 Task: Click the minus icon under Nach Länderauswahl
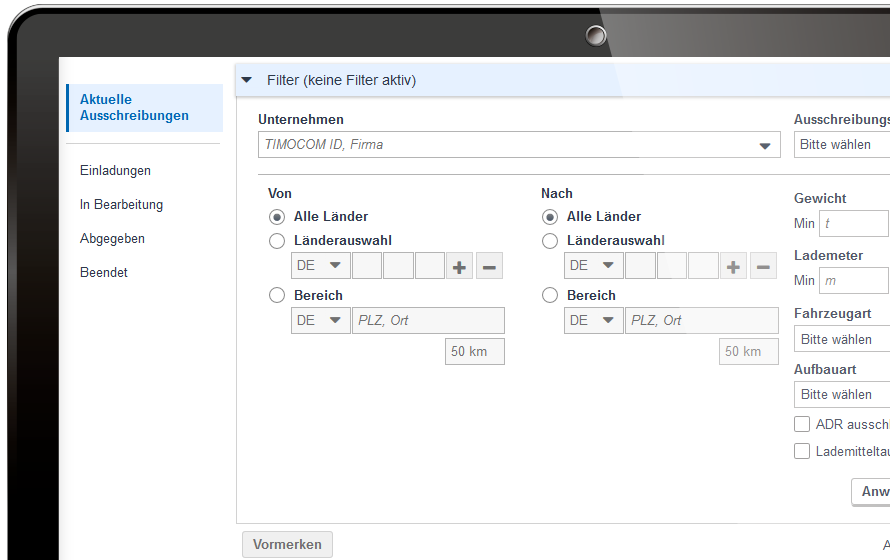point(763,266)
